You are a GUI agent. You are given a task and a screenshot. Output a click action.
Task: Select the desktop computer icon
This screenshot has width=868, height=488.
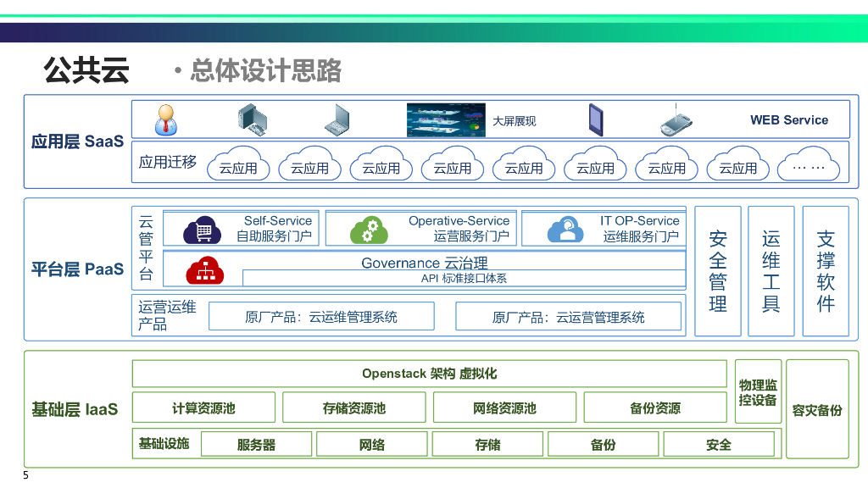(253, 120)
